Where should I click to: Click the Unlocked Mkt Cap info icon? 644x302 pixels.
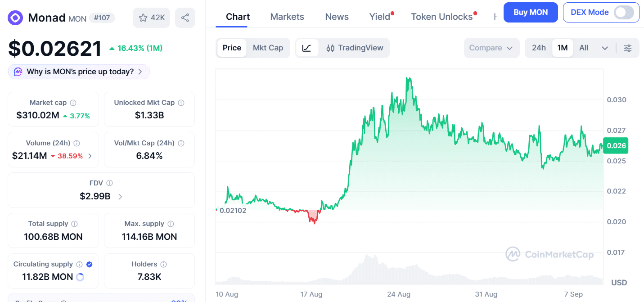pyautogui.click(x=181, y=103)
